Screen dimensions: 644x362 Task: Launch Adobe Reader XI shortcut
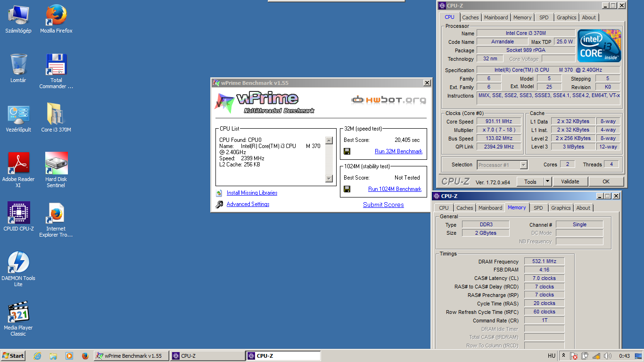point(18,171)
